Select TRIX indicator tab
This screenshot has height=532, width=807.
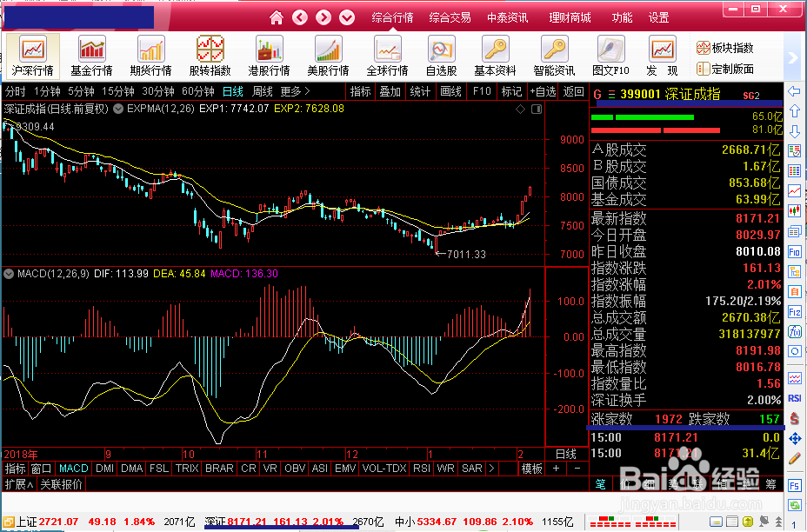coord(187,469)
